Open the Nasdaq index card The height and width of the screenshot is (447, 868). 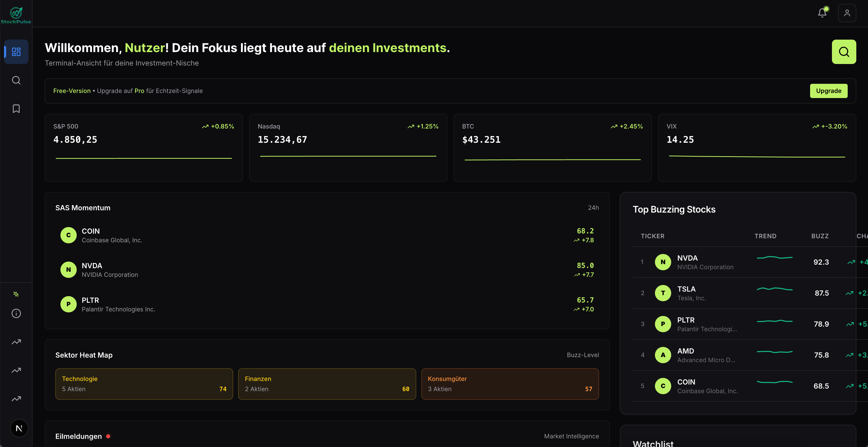tap(348, 148)
